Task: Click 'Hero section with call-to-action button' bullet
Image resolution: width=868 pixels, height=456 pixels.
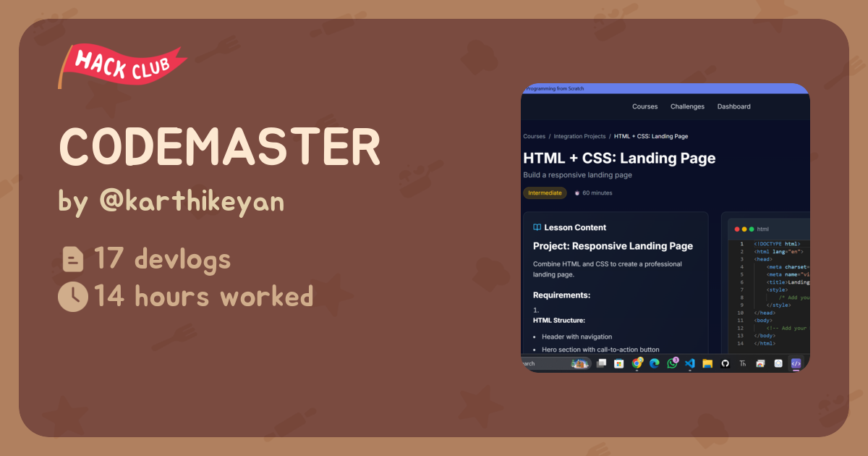Action: point(600,350)
